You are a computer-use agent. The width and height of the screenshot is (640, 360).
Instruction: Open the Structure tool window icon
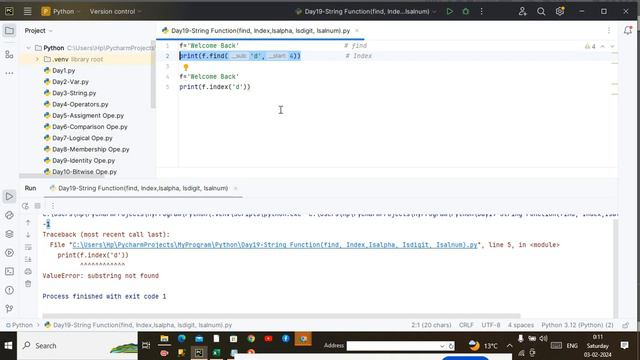pos(9,54)
